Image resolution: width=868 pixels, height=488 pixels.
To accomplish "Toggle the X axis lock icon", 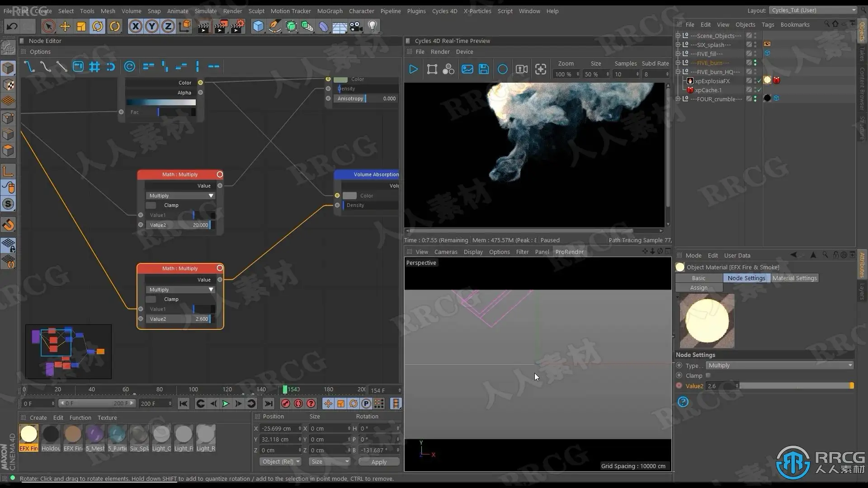I will pyautogui.click(x=135, y=26).
